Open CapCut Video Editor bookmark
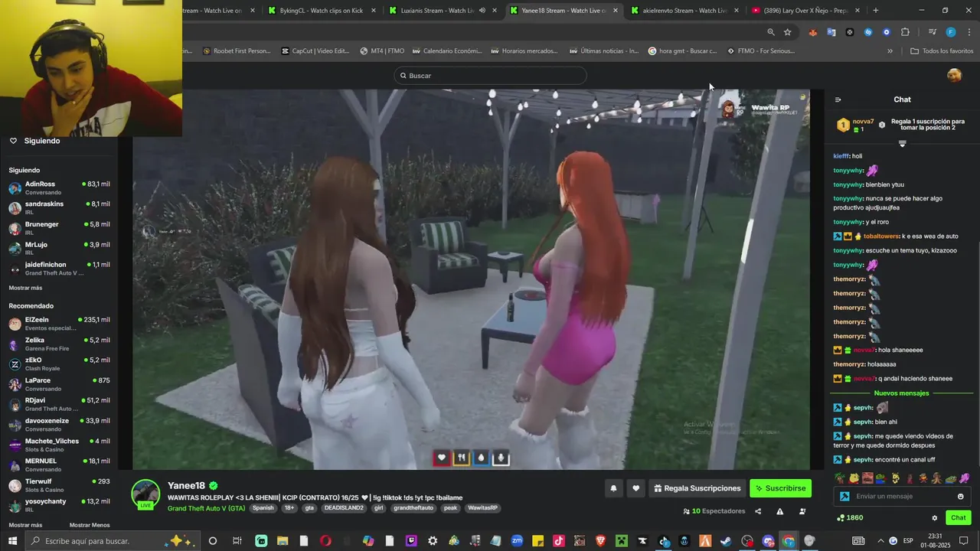This screenshot has width=980, height=551. [315, 51]
